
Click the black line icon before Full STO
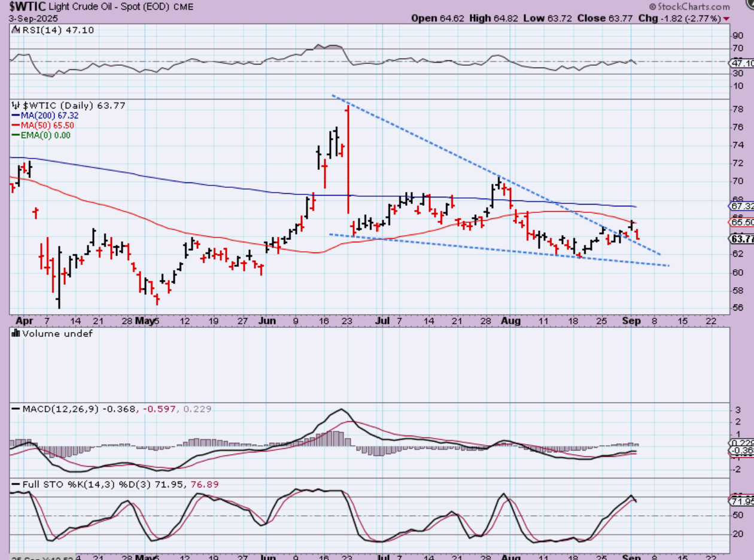point(16,483)
